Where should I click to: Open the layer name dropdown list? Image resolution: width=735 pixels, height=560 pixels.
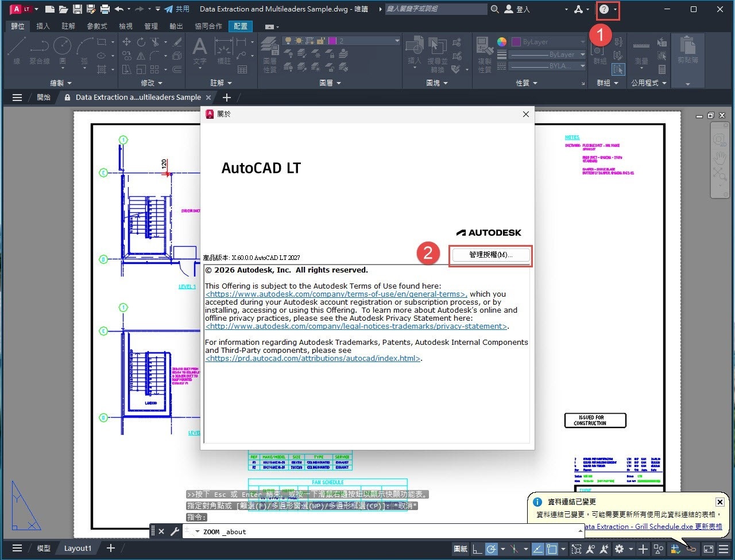coord(396,41)
